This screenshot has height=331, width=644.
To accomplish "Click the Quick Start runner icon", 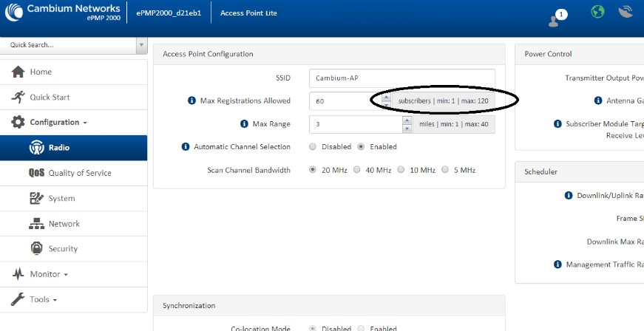I will coord(18,98).
